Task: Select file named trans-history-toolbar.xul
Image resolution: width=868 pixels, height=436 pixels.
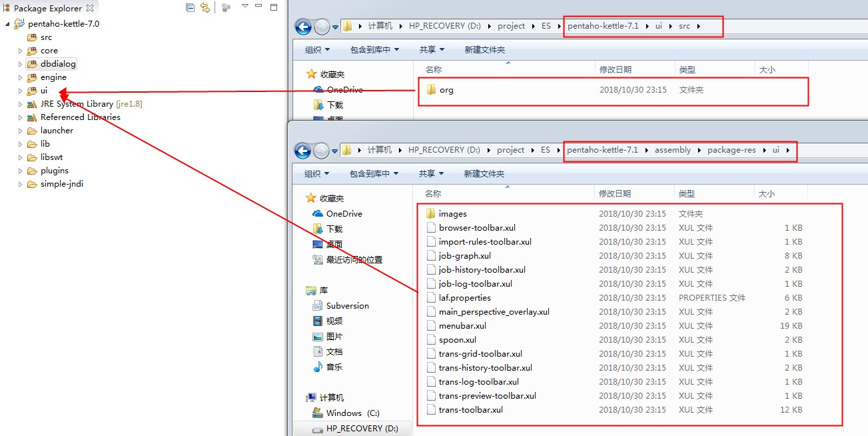Action: pos(486,368)
